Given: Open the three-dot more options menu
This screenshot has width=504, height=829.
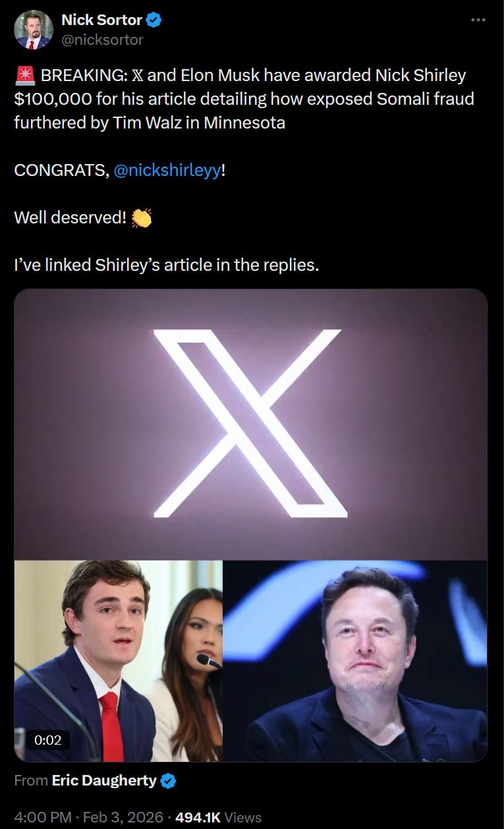Looking at the screenshot, I should click(x=478, y=20).
